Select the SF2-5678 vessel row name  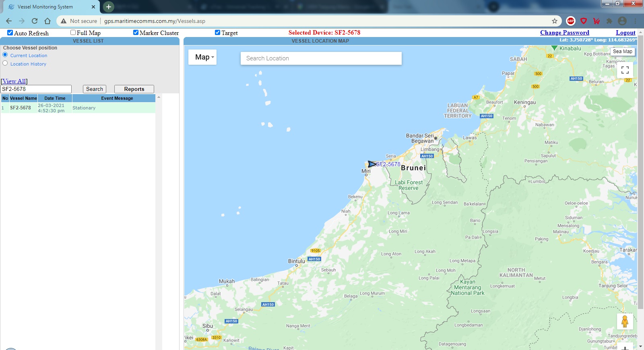point(21,108)
